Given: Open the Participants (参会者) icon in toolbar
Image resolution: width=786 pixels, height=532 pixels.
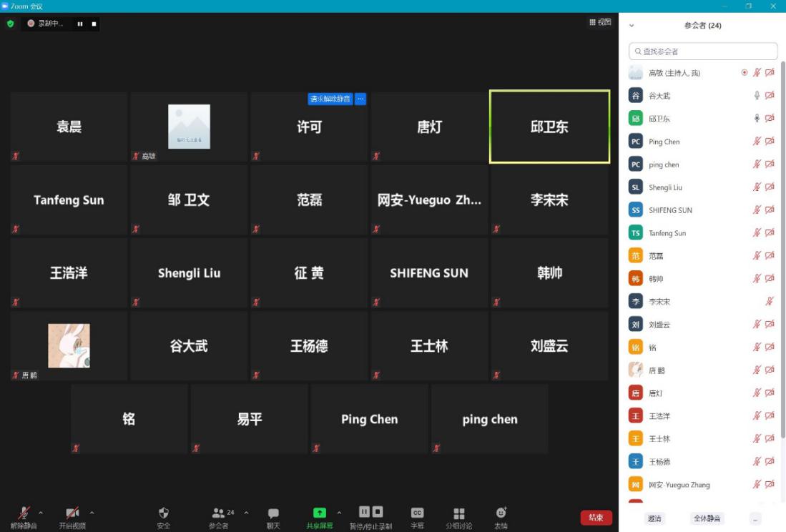Looking at the screenshot, I should point(219,513).
